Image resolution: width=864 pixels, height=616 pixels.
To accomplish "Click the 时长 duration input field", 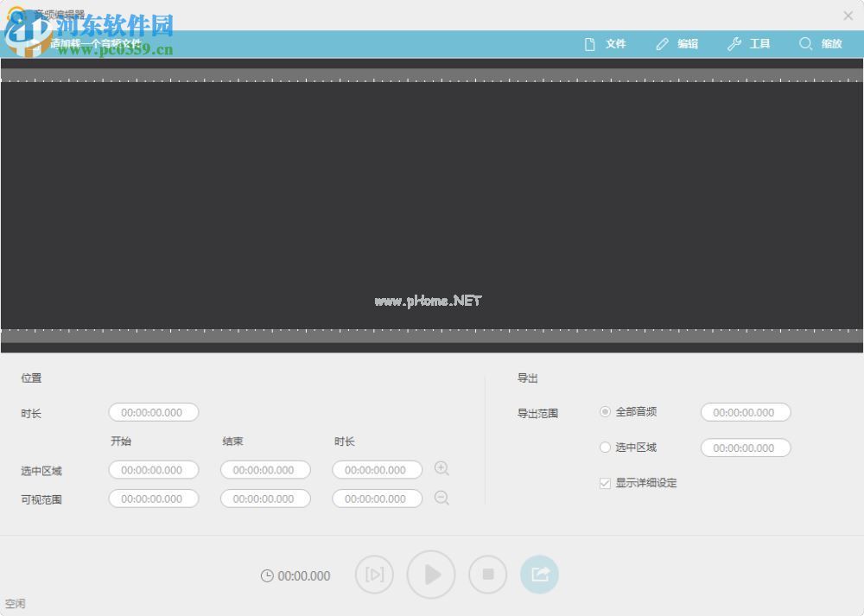I will point(153,412).
